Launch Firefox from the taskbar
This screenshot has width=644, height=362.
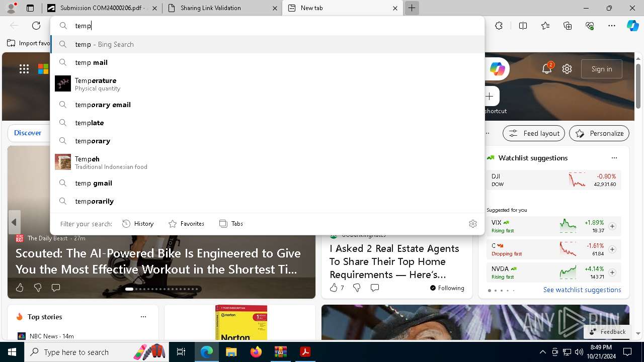click(256, 352)
